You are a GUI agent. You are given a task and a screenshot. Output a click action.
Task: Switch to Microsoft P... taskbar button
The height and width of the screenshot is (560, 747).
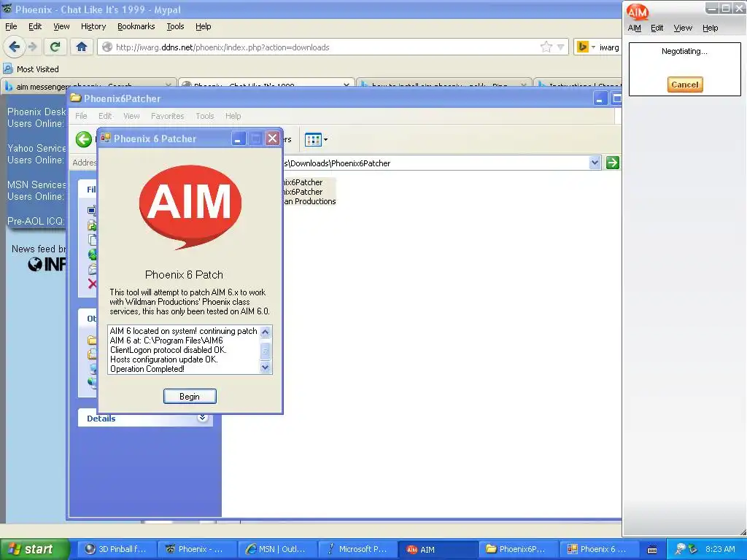pyautogui.click(x=357, y=549)
